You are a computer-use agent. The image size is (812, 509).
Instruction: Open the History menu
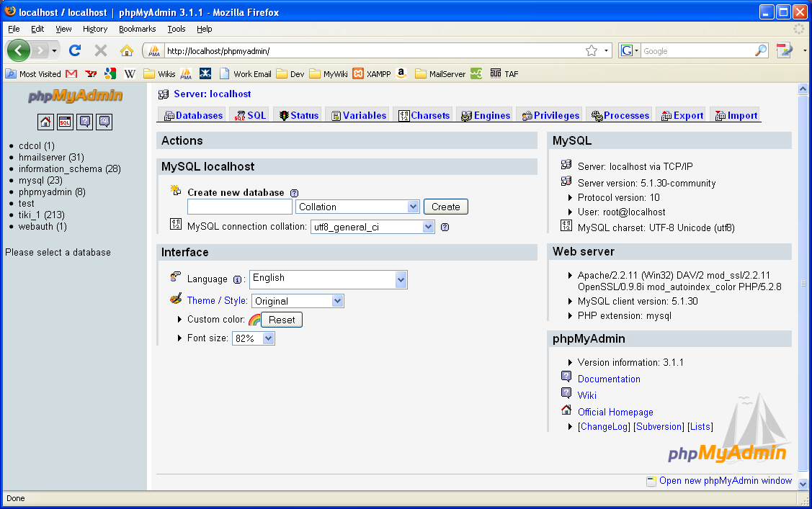pos(95,29)
